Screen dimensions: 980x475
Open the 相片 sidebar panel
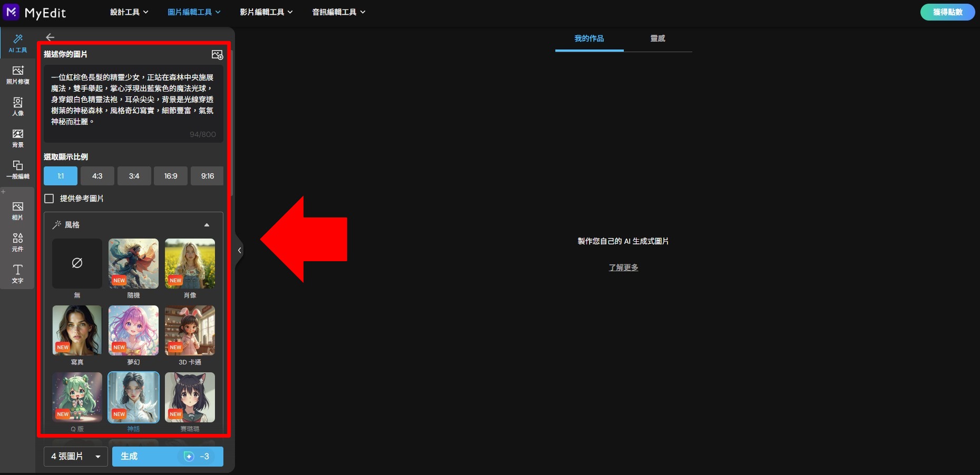point(17,211)
